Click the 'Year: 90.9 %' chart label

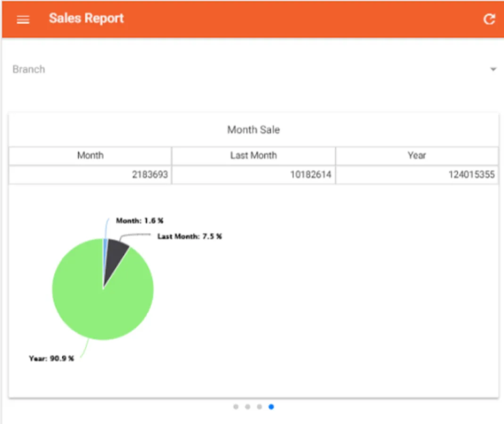coord(51,359)
